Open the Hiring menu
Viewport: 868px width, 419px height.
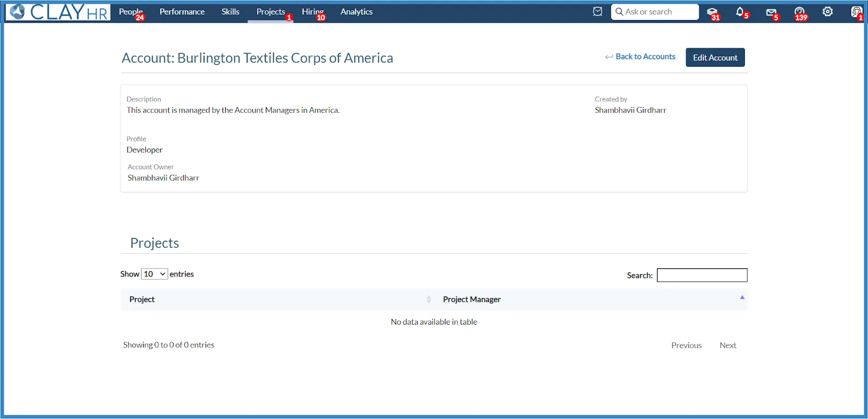(312, 11)
